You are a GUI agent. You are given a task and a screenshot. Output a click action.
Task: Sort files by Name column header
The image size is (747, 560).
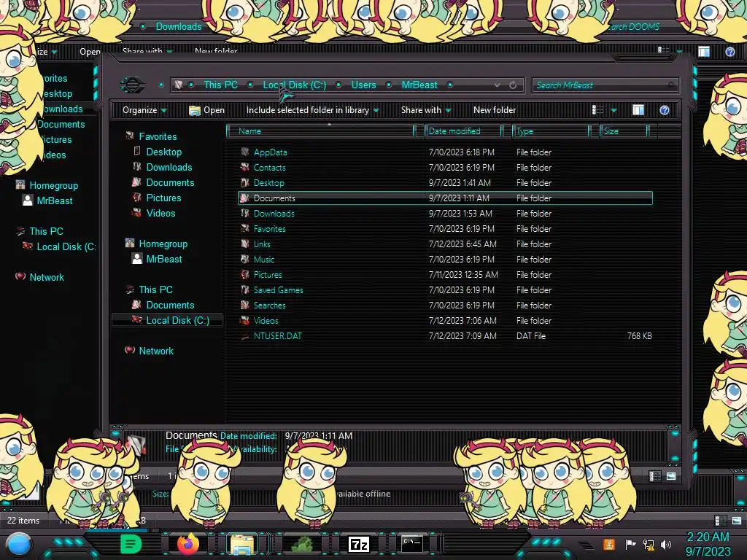tap(321, 131)
